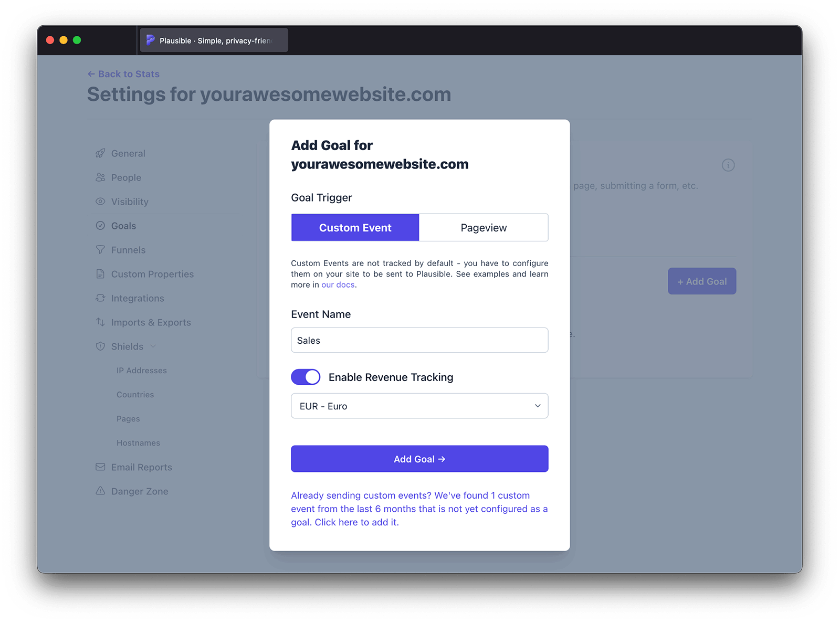Click into the Event Name field
This screenshot has width=840, height=623.
point(419,341)
